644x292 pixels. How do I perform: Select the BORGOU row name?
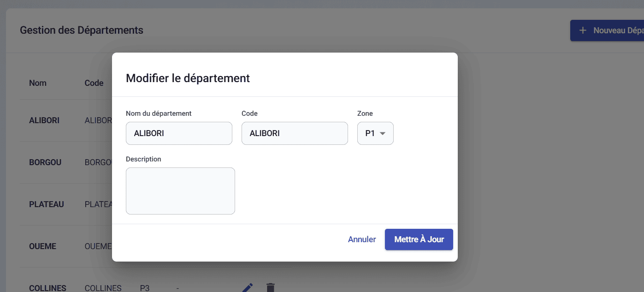click(x=45, y=162)
